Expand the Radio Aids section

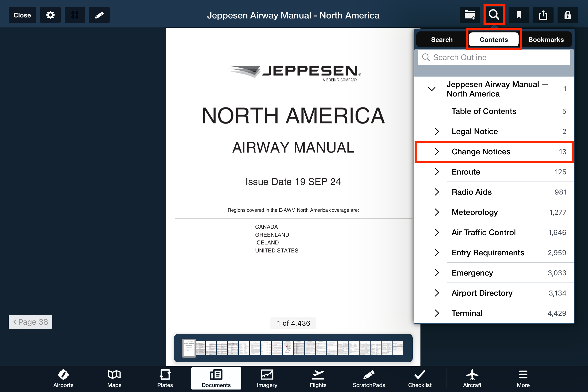point(437,192)
